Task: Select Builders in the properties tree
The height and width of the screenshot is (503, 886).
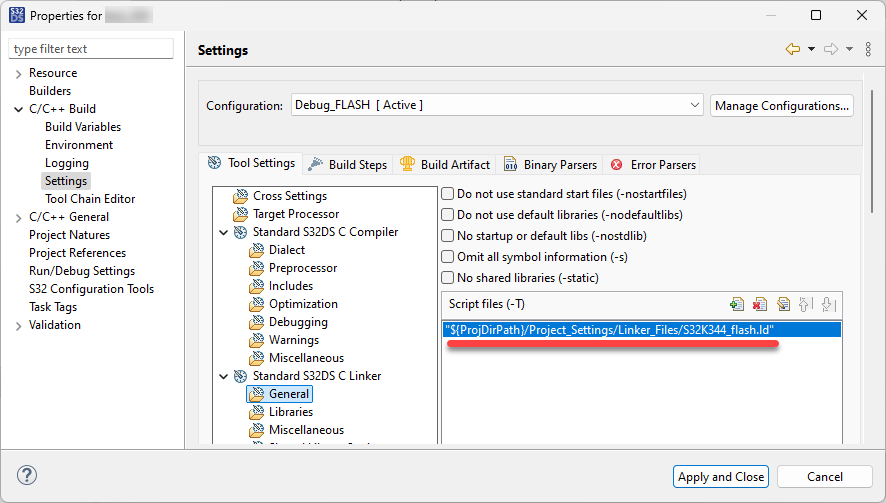Action: (x=50, y=91)
